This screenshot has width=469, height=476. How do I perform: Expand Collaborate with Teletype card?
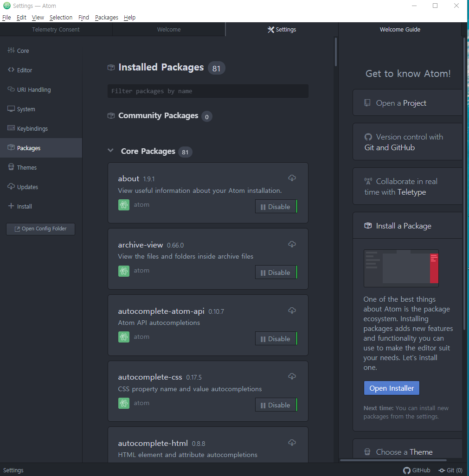click(x=407, y=186)
